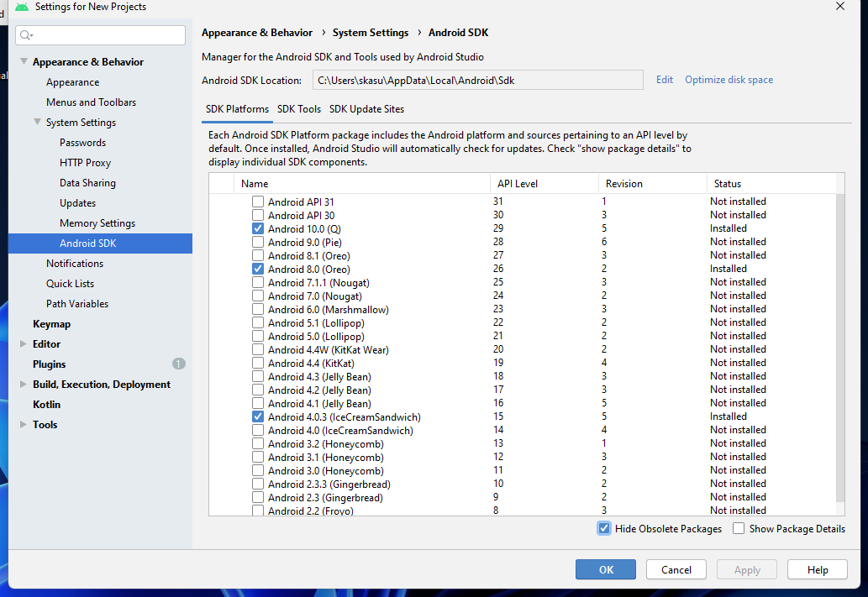
Task: Select the Android 6.0 (Marshmallow) row
Action: pyautogui.click(x=523, y=309)
